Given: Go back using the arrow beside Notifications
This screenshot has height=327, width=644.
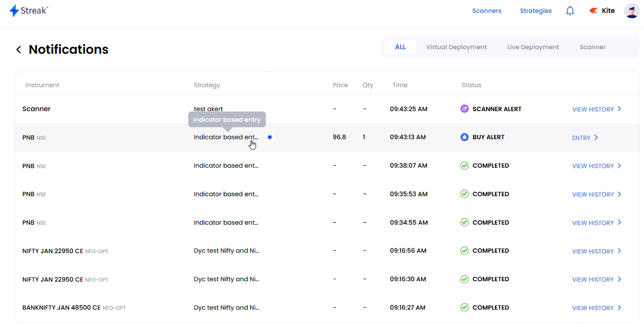Looking at the screenshot, I should tap(19, 49).
